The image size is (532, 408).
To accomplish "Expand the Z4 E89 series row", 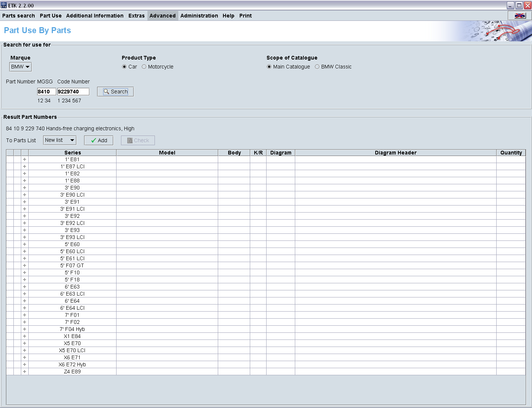I will pos(25,372).
